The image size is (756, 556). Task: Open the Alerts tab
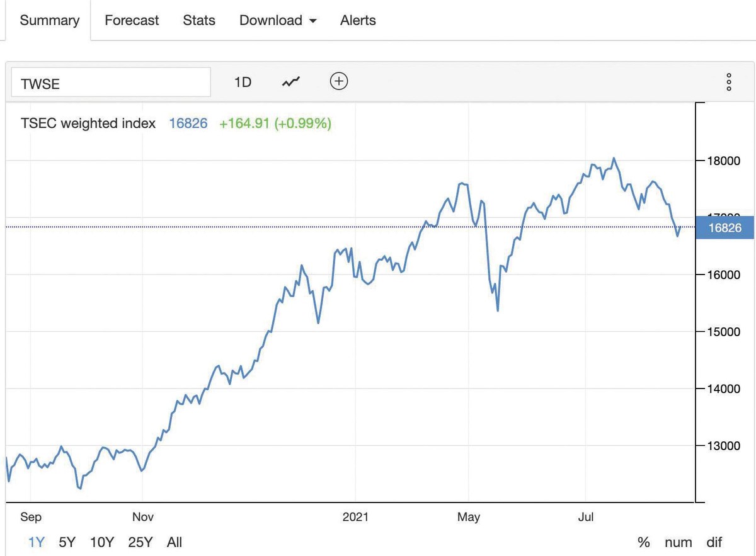(x=358, y=20)
